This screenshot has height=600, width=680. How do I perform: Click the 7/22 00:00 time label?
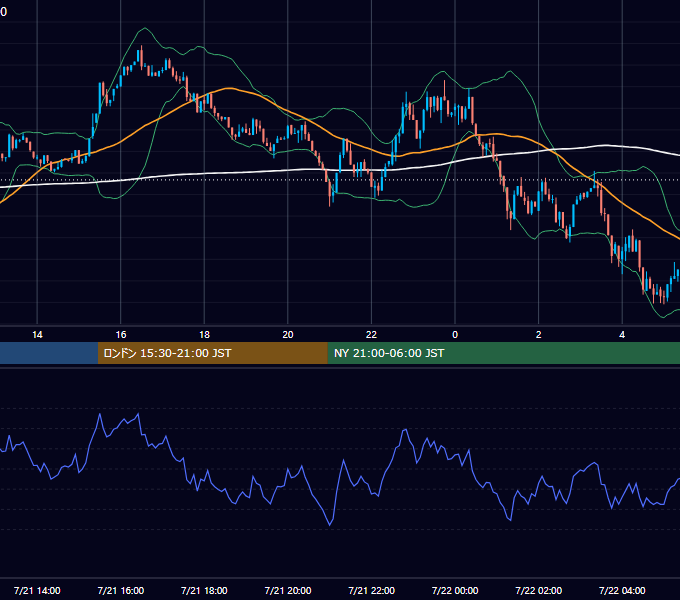pyautogui.click(x=455, y=590)
